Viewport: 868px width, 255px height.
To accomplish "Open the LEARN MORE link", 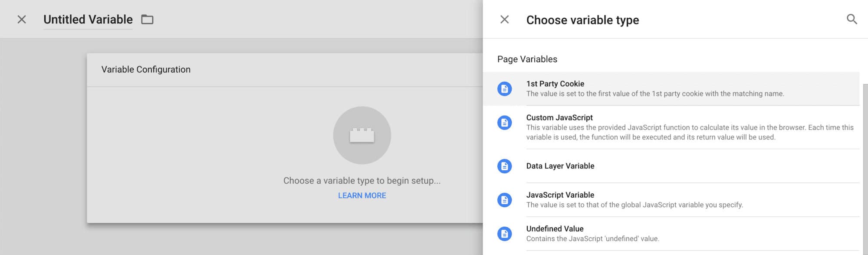I will pos(362,195).
